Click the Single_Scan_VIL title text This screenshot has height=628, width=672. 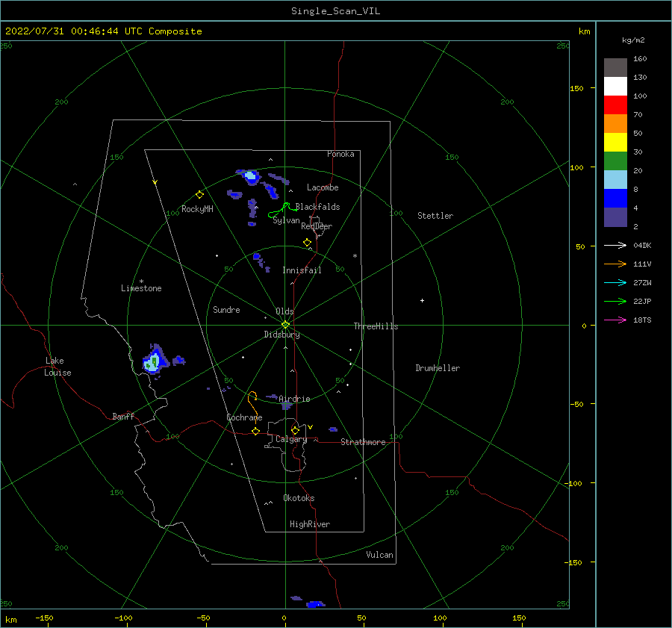pyautogui.click(x=335, y=11)
